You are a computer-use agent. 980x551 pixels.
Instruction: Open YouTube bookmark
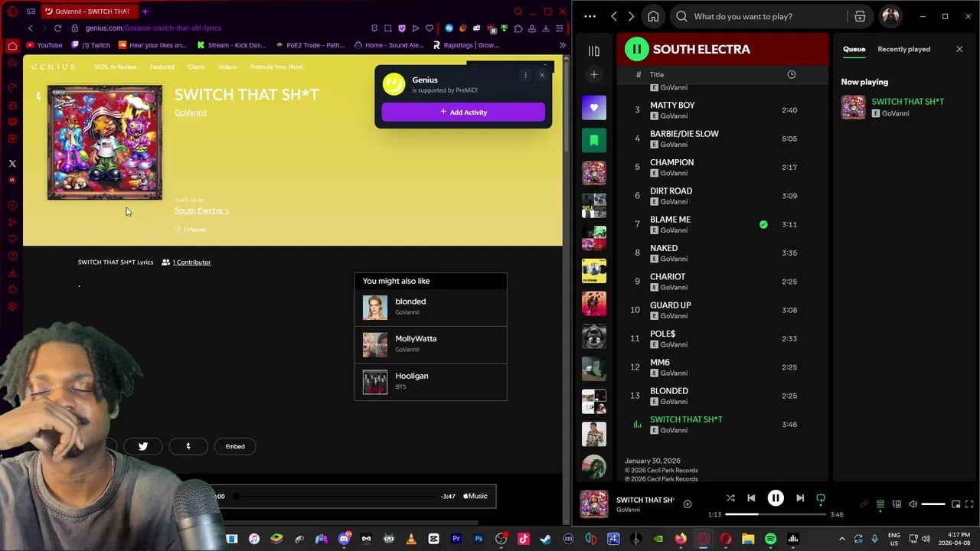point(44,45)
